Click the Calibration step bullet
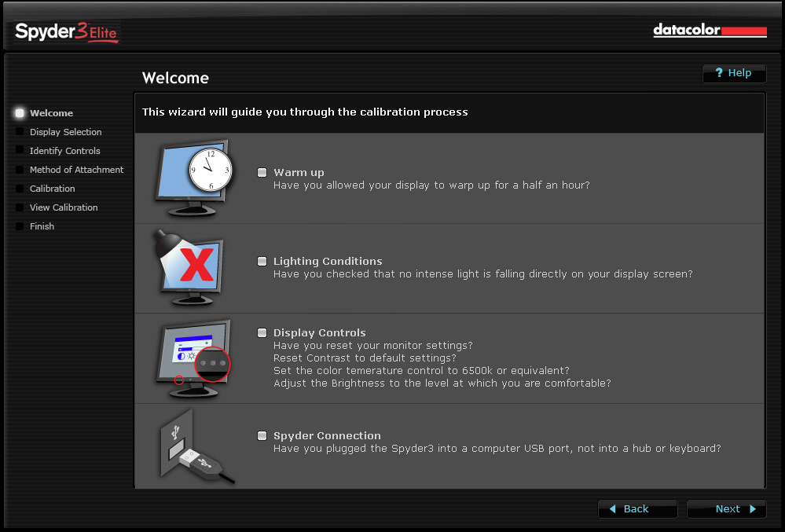785x532 pixels. click(20, 189)
